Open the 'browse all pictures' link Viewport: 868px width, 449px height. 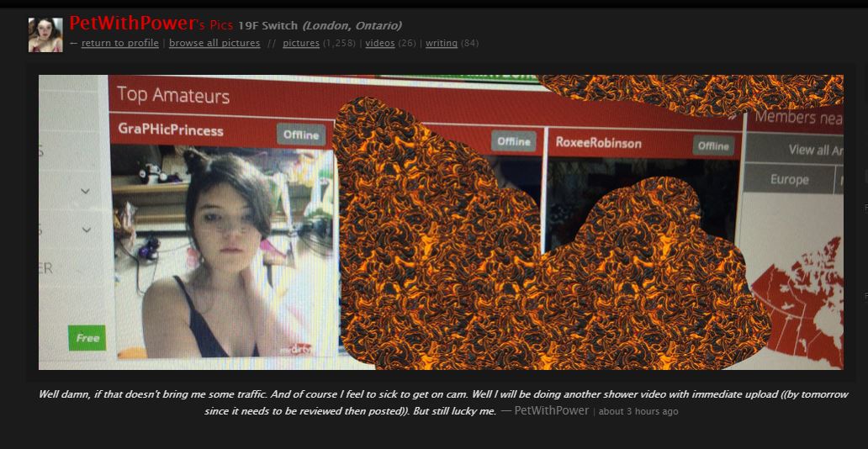point(214,43)
